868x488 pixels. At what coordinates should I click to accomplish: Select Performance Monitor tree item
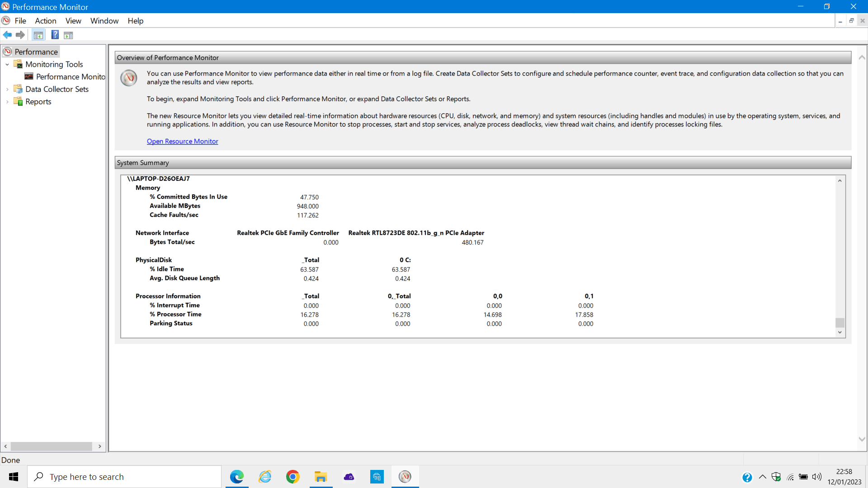pyautogui.click(x=70, y=77)
